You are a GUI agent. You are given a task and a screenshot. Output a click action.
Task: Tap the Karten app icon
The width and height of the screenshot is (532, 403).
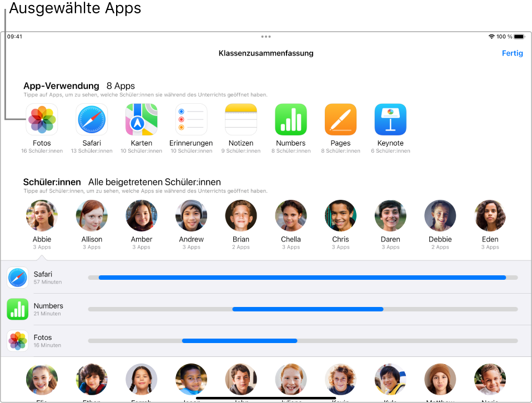click(x=142, y=119)
